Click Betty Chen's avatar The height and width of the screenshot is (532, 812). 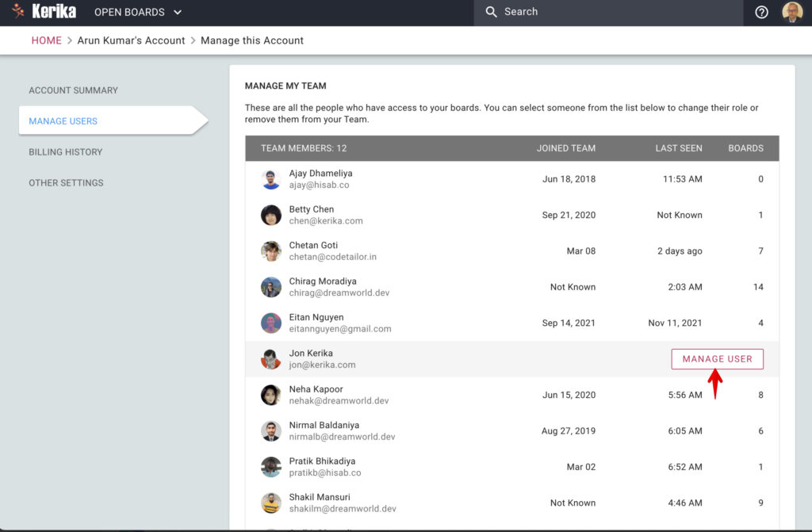[x=271, y=215]
